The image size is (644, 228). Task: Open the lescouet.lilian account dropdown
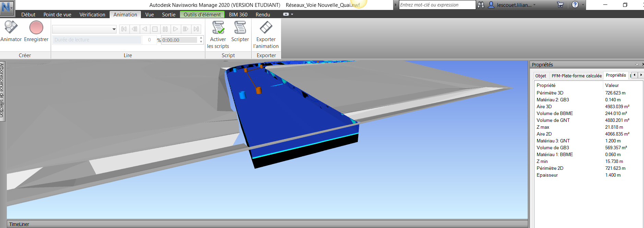534,5
